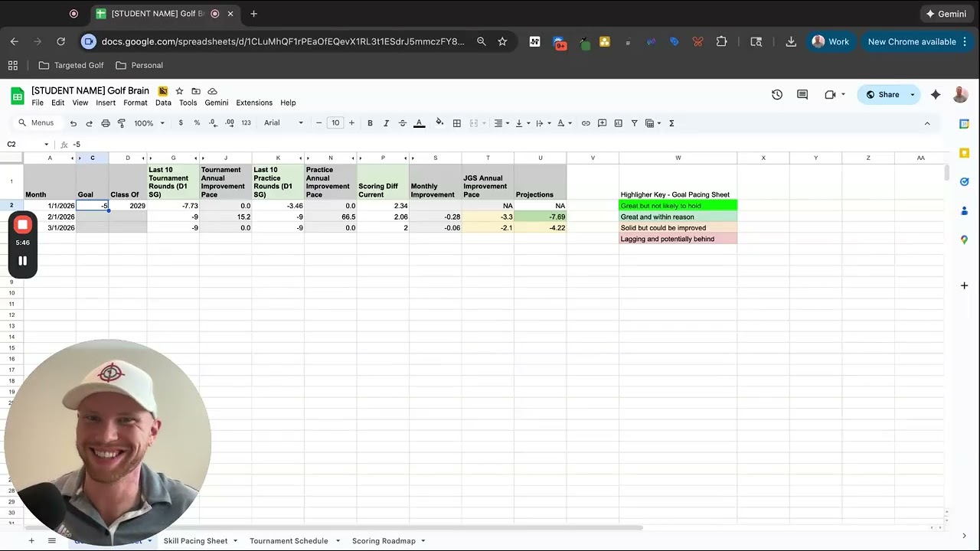The image size is (980, 551).
Task: Show all comments with the speech-bubble icon
Action: 802,95
